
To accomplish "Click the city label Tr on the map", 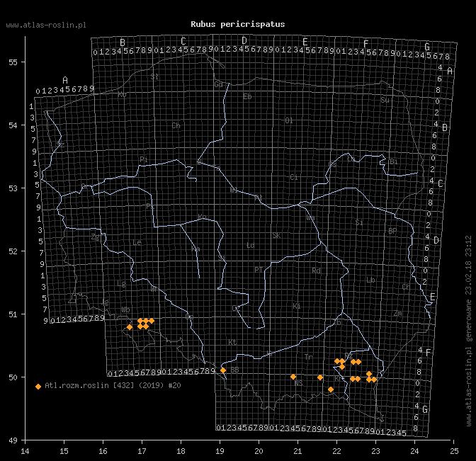I will click(308, 357).
